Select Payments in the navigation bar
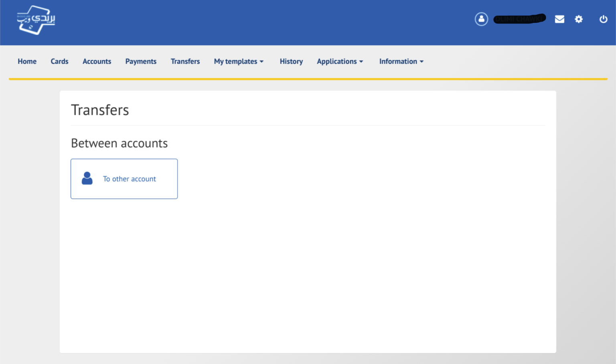Screen dimensions: 616x364 [x=141, y=61]
